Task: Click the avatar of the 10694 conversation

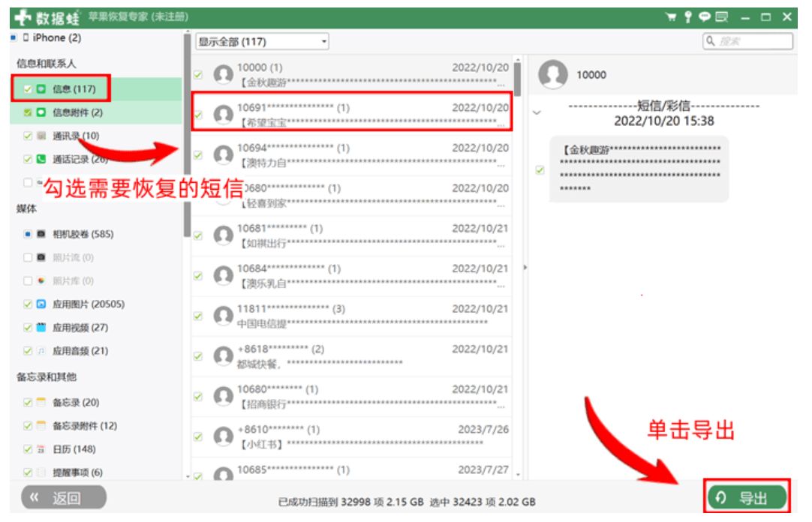Action: point(223,154)
